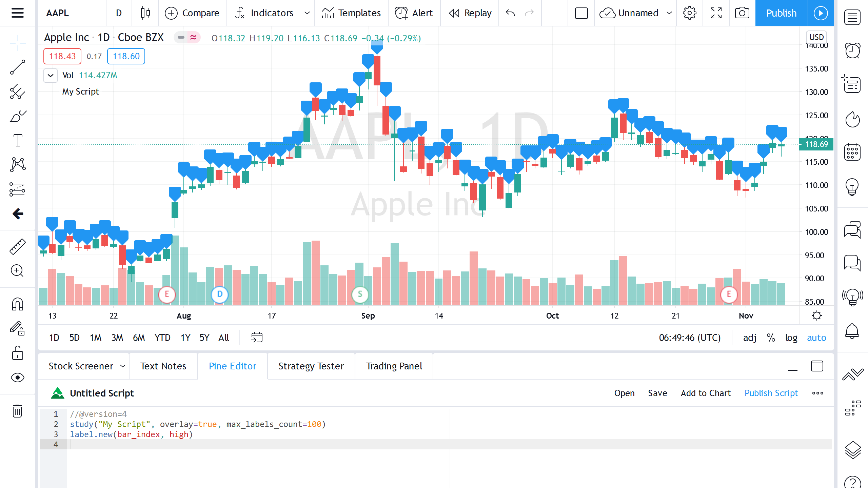Screen dimensions: 868x488
Task: Select the trend line drawing tool
Action: click(x=18, y=67)
